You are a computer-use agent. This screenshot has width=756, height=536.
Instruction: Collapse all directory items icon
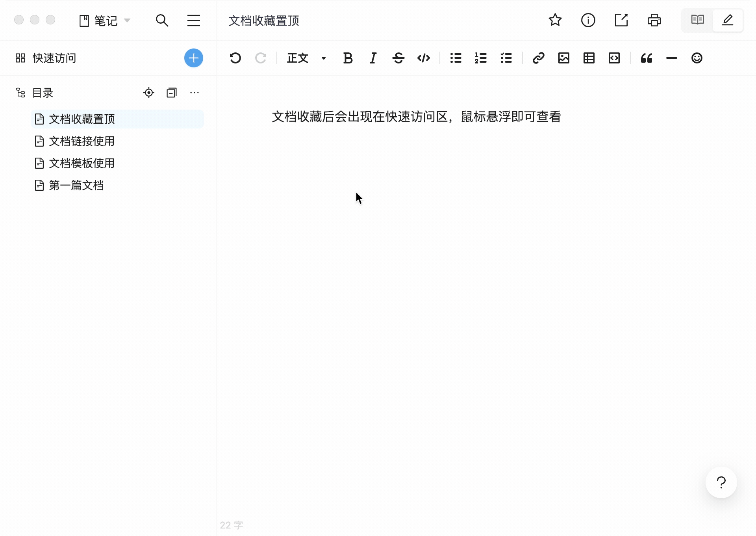pos(172,93)
